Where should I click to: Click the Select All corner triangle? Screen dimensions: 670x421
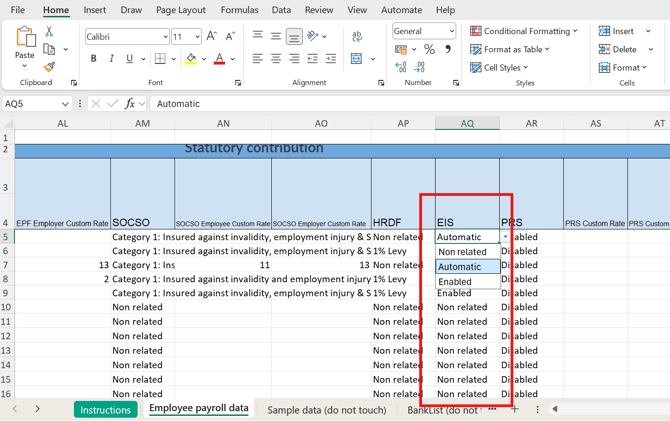coord(8,124)
